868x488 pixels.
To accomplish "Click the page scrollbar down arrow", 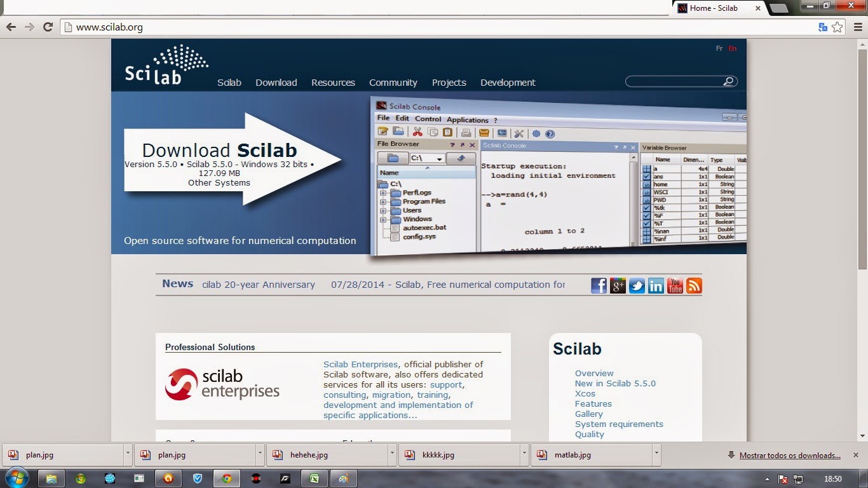I will click(862, 436).
